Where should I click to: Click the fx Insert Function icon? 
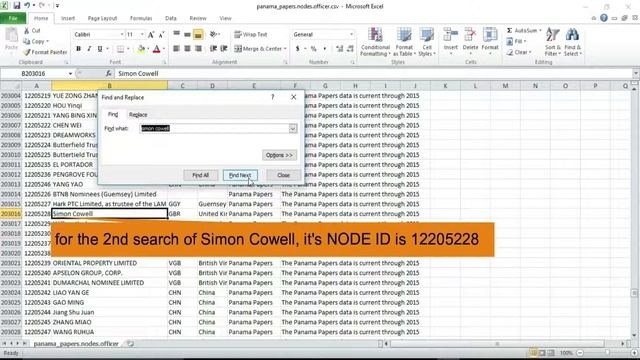[108, 73]
